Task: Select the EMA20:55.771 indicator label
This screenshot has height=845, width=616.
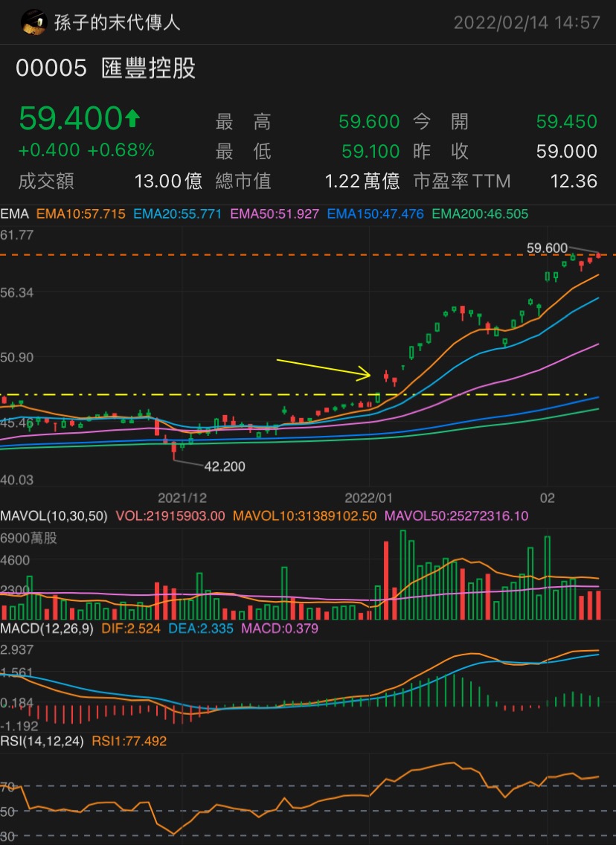Action: [177, 214]
